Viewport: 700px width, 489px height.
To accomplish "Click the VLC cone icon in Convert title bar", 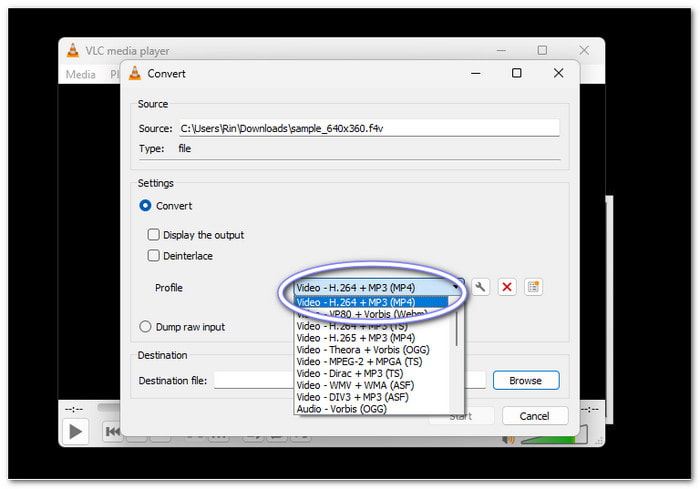I will coord(134,73).
